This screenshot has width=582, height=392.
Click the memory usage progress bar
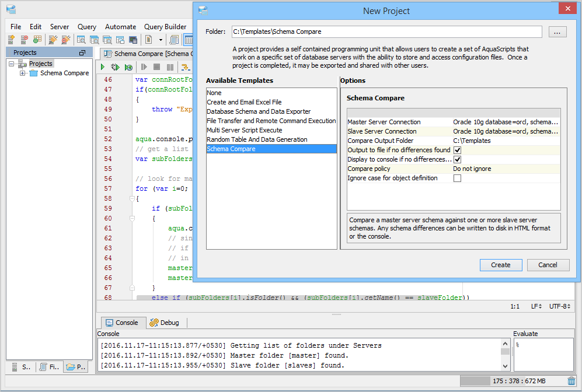click(512, 381)
